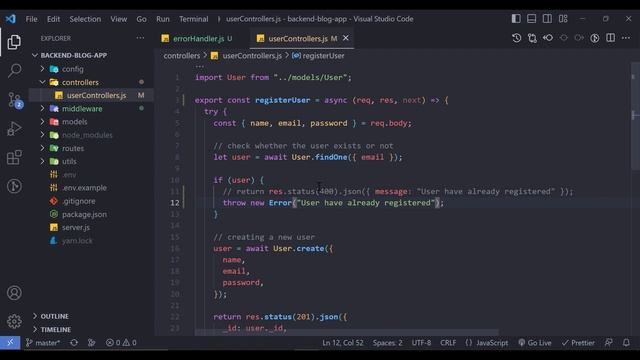640x360 pixels.
Task: Expand the TIMELINE section
Action: coord(56,329)
